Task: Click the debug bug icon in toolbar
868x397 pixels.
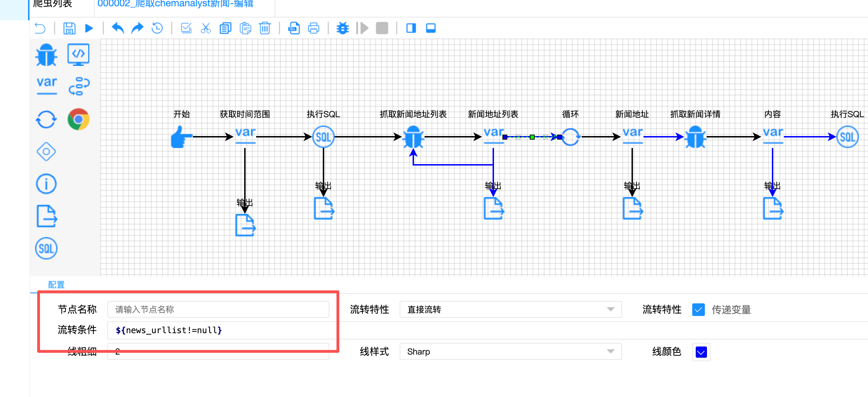Action: click(342, 28)
